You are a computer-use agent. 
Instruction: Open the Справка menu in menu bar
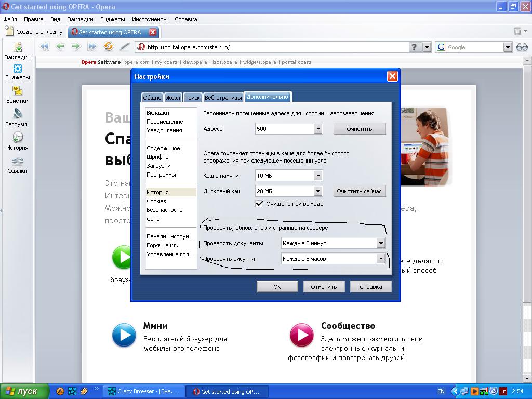click(186, 19)
